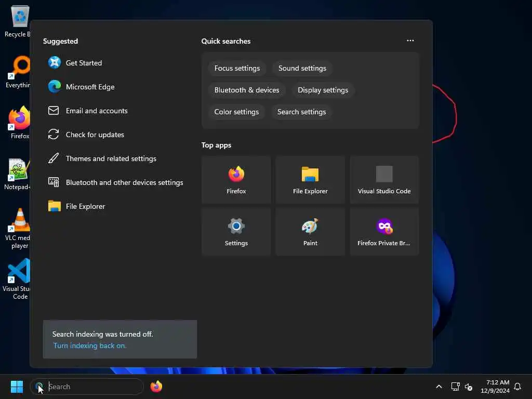This screenshot has width=532, height=399.
Task: Select Display settings quick search
Action: 323,90
